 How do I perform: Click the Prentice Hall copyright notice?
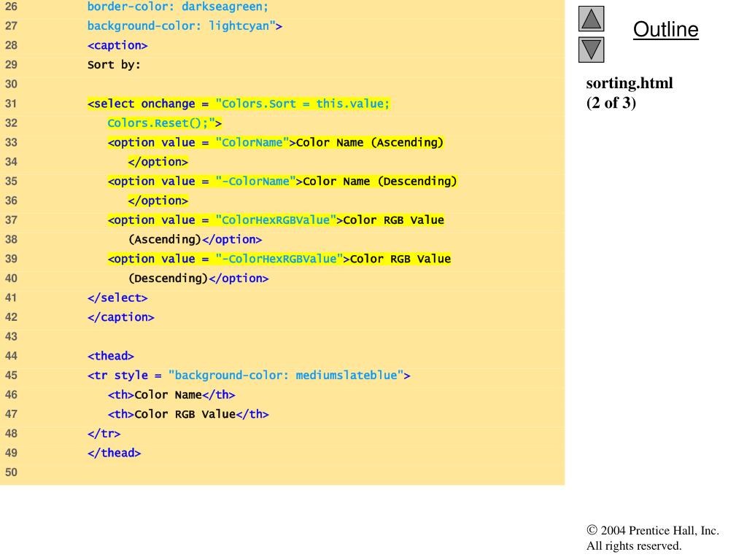[652, 538]
